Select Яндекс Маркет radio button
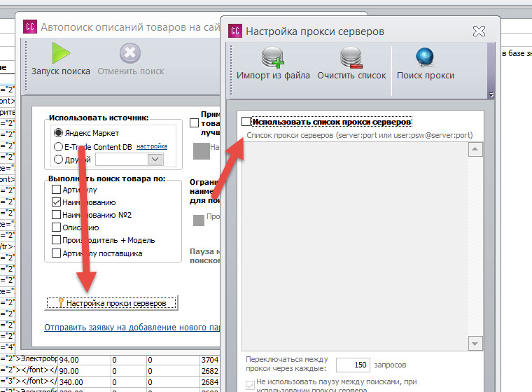The width and height of the screenshot is (532, 392). pos(58,133)
